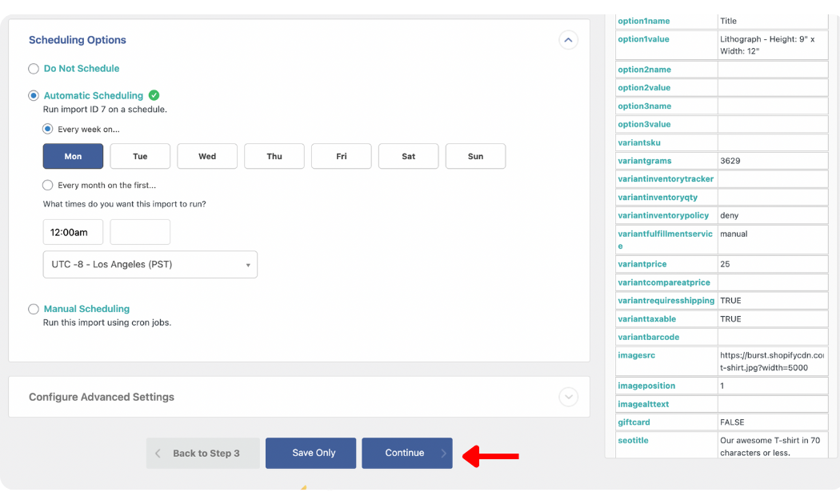Click the Continue button
This screenshot has height=504, width=840.
406,453
